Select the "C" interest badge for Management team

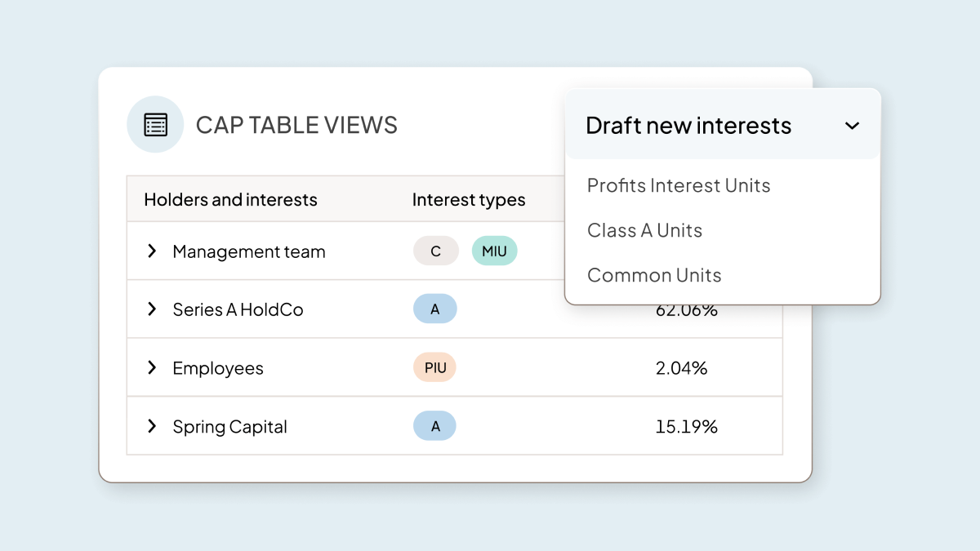click(435, 251)
